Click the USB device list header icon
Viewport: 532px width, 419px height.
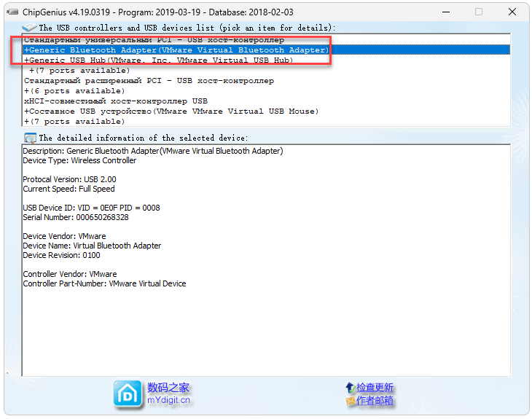point(29,27)
